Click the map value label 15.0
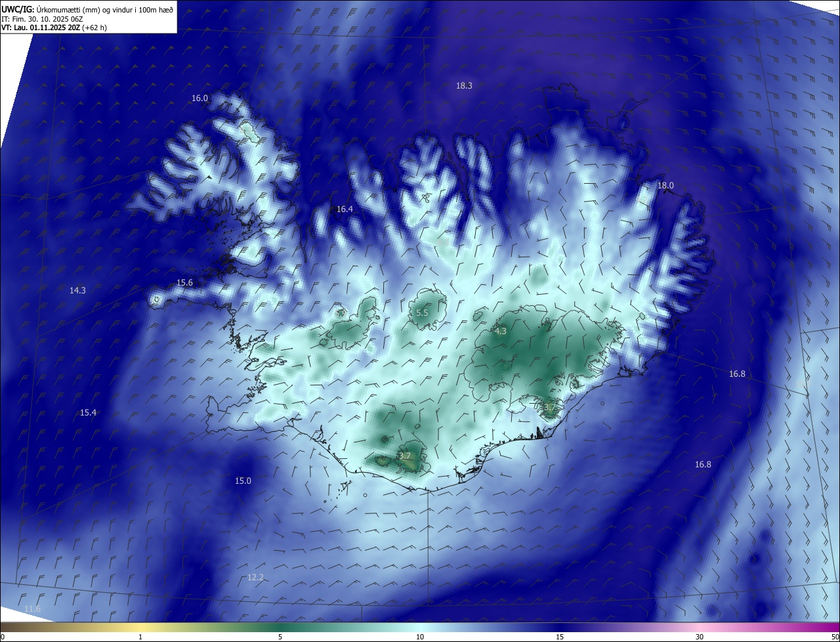840x642 pixels. [243, 481]
